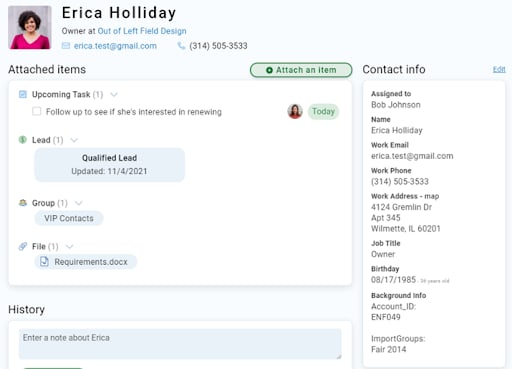
Task: Click Erica Holliday's profile photo
Action: 30,27
